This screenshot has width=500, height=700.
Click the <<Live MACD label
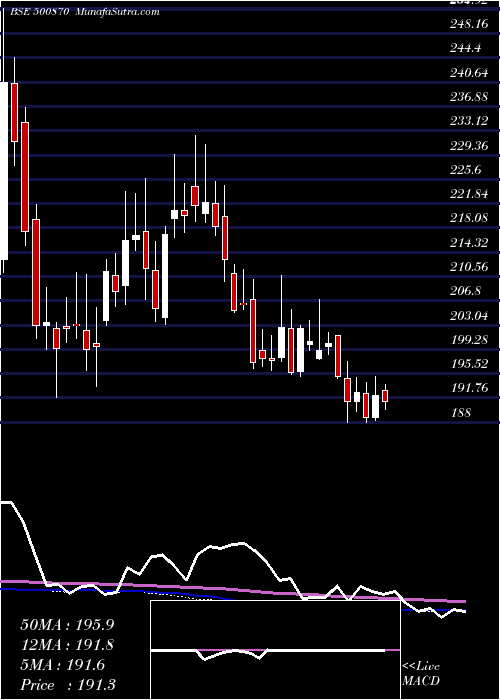(421, 674)
